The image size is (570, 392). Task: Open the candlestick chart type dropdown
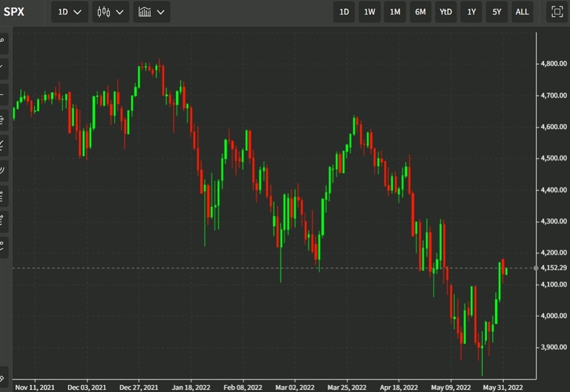click(110, 12)
